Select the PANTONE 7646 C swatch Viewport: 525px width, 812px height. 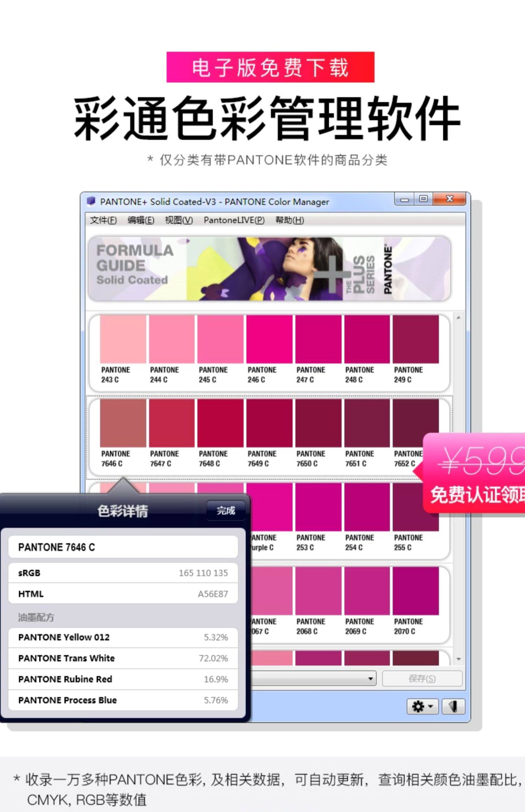[x=123, y=423]
